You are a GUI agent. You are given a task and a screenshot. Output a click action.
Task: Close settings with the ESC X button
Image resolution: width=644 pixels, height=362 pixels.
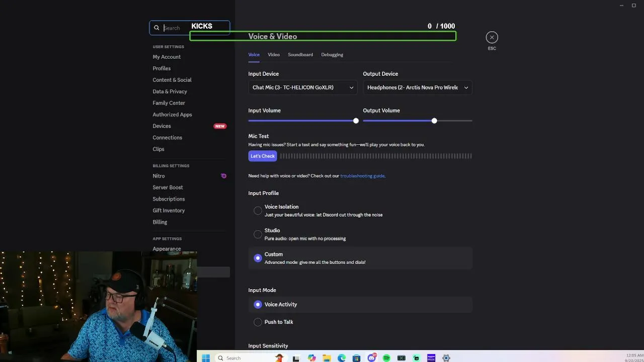(x=492, y=37)
